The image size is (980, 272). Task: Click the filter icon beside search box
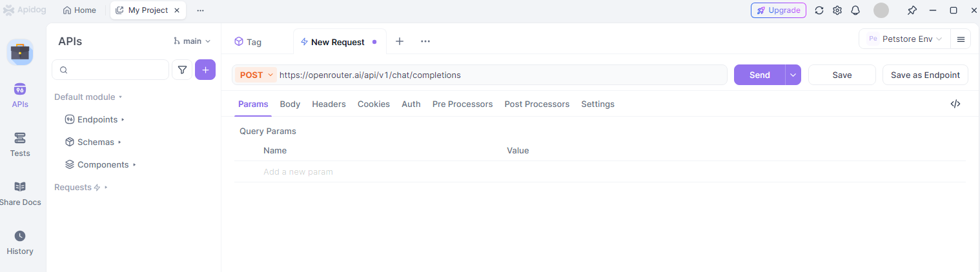point(182,70)
